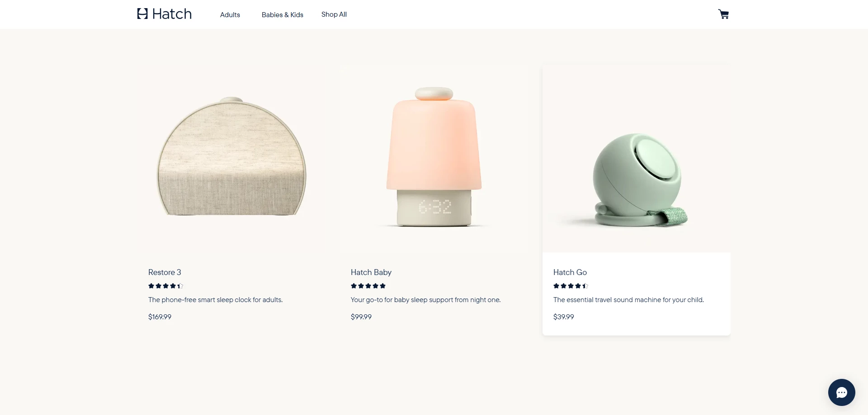This screenshot has height=415, width=868.
Task: Click Hatch Baby star rating
Action: [x=368, y=286]
